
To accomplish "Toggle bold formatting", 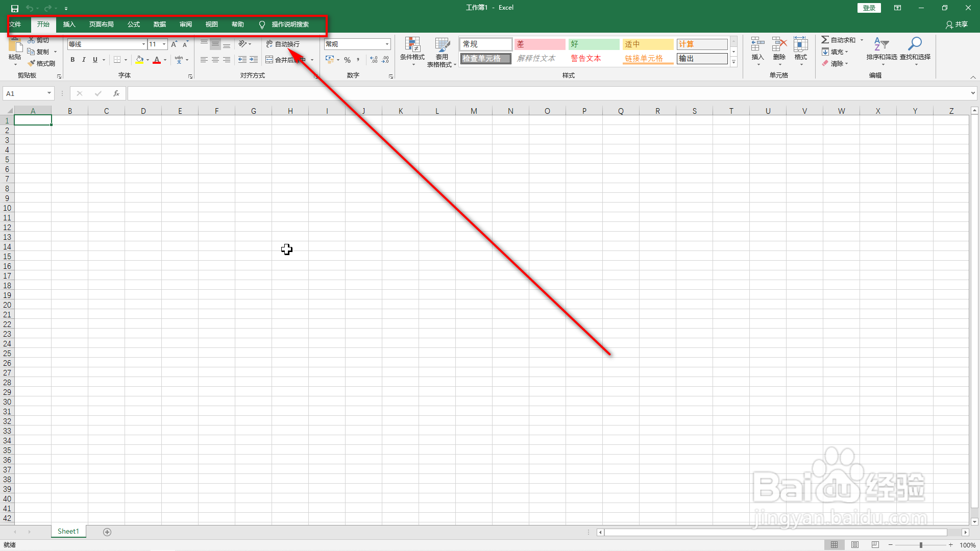I will click(x=72, y=60).
